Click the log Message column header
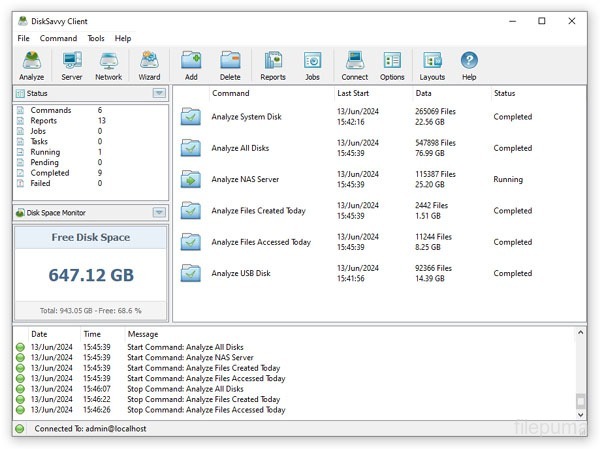Image resolution: width=600 pixels, height=449 pixels. [x=143, y=334]
